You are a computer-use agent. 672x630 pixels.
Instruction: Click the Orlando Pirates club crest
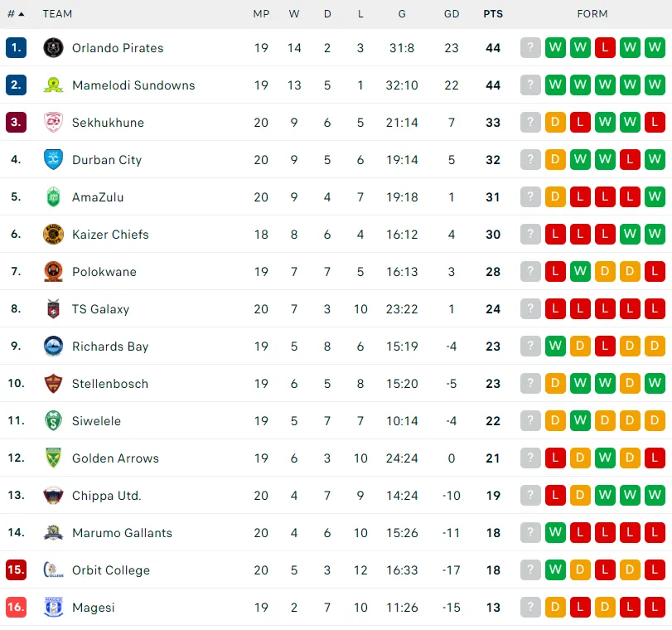53,48
